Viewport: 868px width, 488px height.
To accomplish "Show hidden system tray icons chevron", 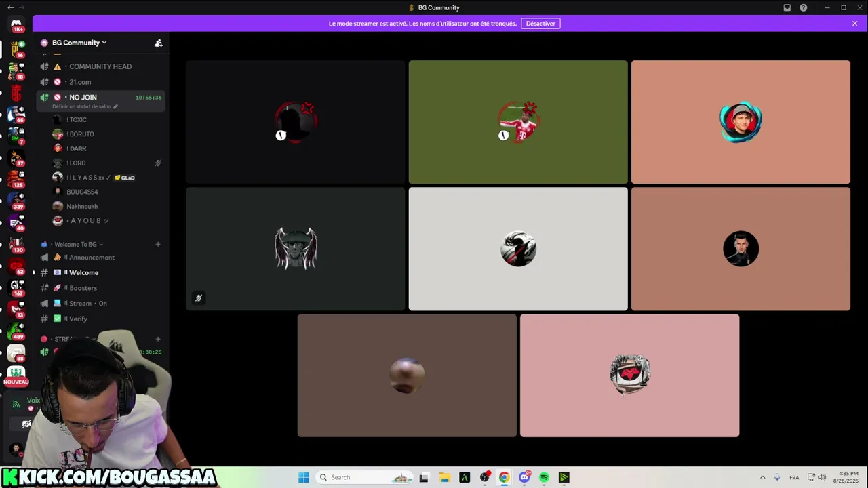I will coord(762,477).
